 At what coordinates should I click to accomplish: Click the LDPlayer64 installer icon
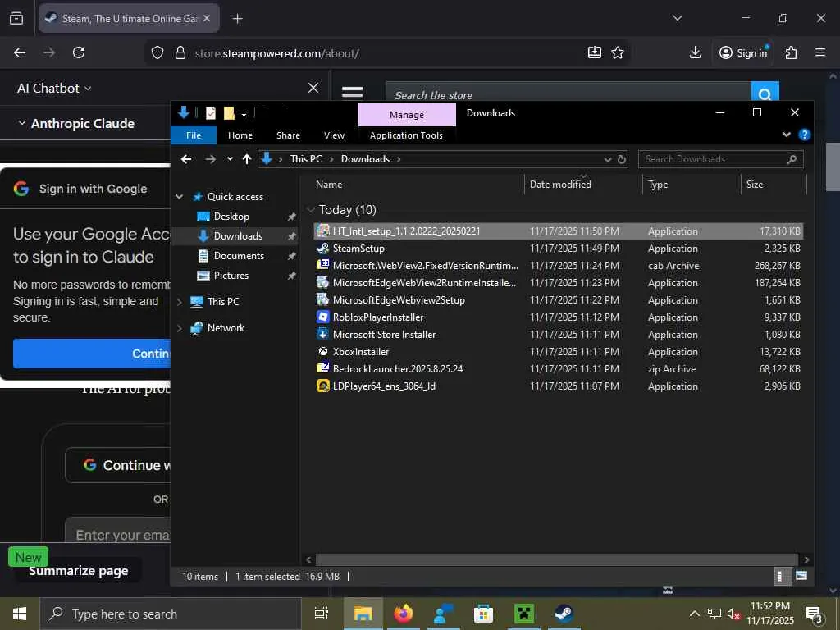coord(323,386)
